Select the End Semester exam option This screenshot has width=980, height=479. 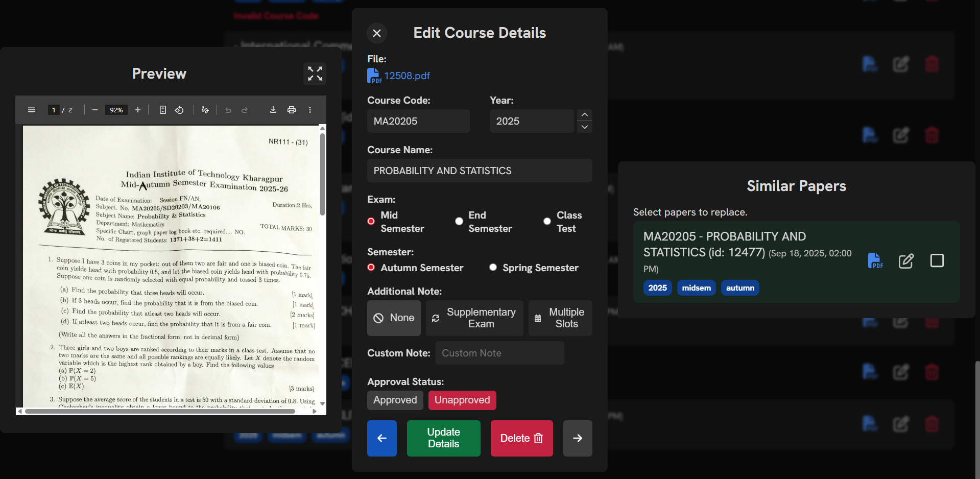(x=459, y=222)
